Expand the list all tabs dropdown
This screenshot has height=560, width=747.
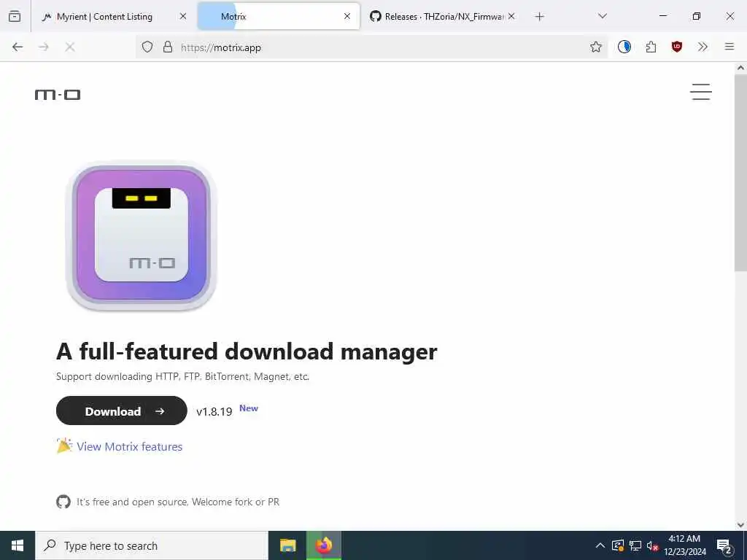click(x=603, y=16)
